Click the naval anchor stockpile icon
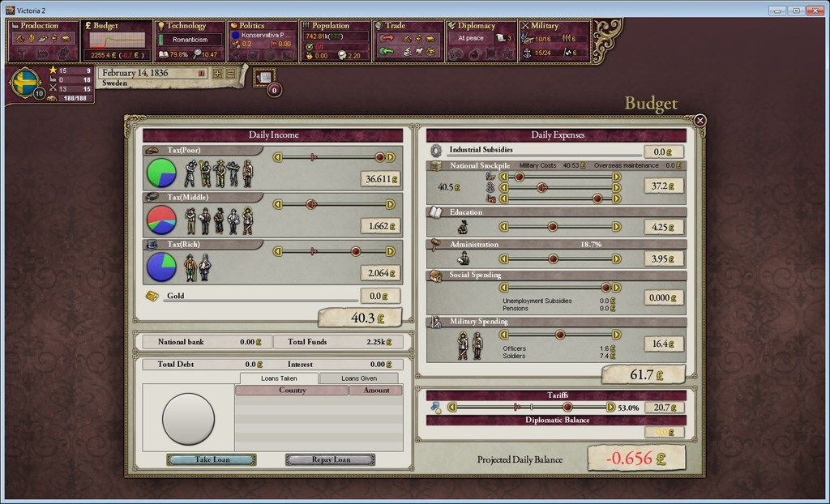 click(490, 187)
